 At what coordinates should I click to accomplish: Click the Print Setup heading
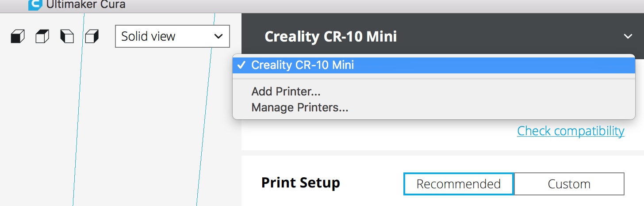click(x=301, y=183)
